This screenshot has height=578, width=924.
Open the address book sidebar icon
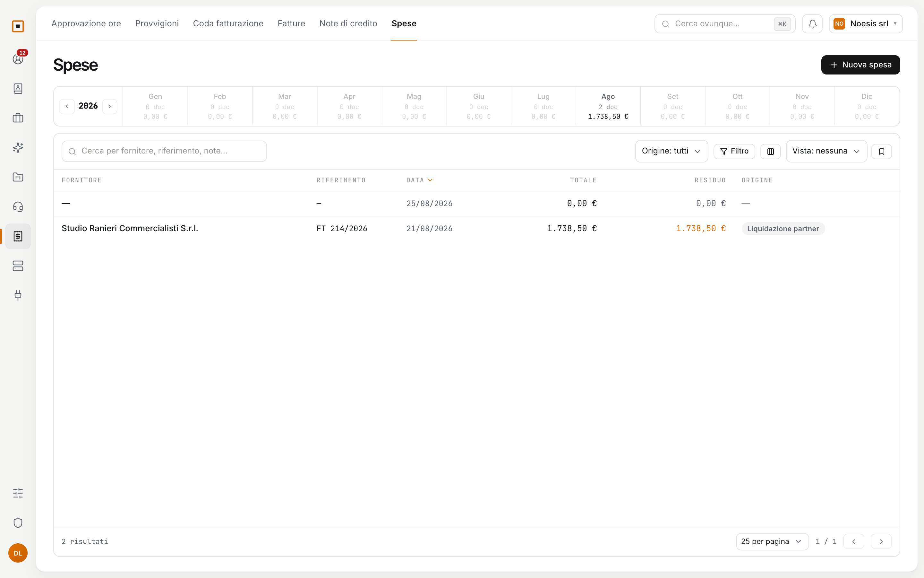point(18,89)
